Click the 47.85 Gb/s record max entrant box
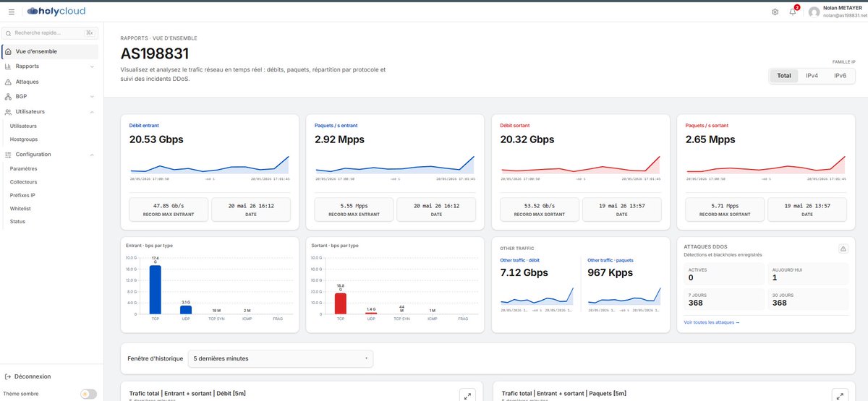Viewport: 868px width, 401px height. pos(169,209)
